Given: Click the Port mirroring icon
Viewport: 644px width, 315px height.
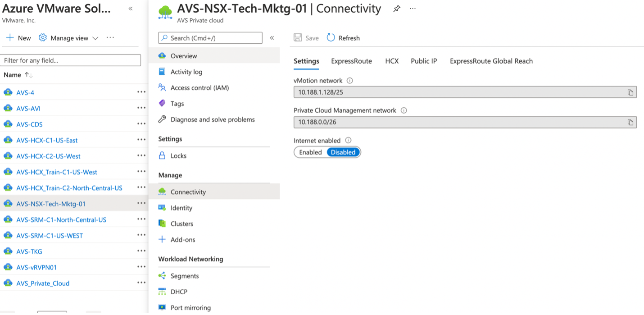Looking at the screenshot, I should [162, 307].
